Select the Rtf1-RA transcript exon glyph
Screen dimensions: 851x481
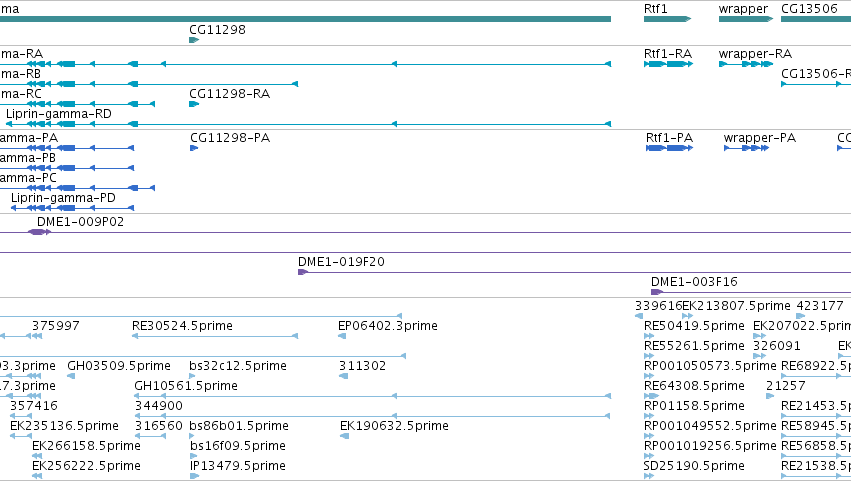click(668, 64)
